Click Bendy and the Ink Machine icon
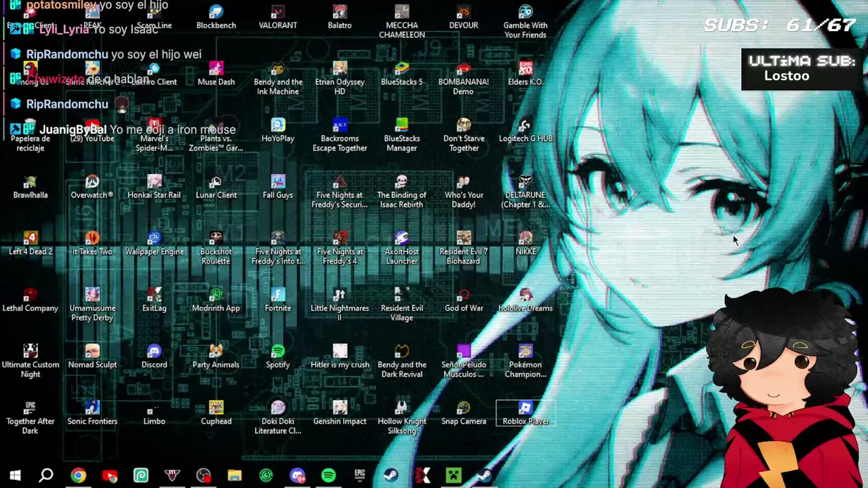Viewport: 868px width, 488px height. (278, 79)
